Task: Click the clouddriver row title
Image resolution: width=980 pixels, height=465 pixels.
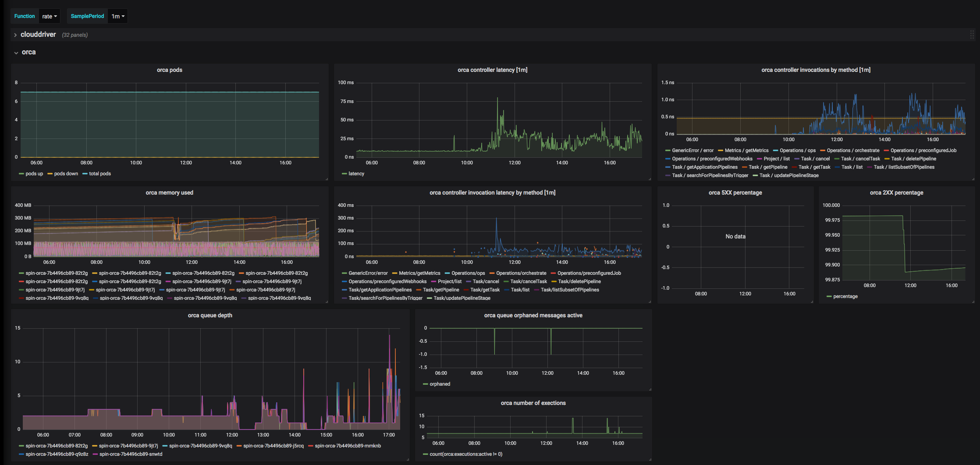Action: pyautogui.click(x=38, y=34)
